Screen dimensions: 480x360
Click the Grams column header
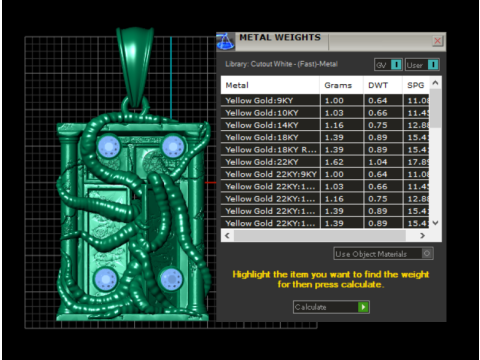tap(341, 85)
